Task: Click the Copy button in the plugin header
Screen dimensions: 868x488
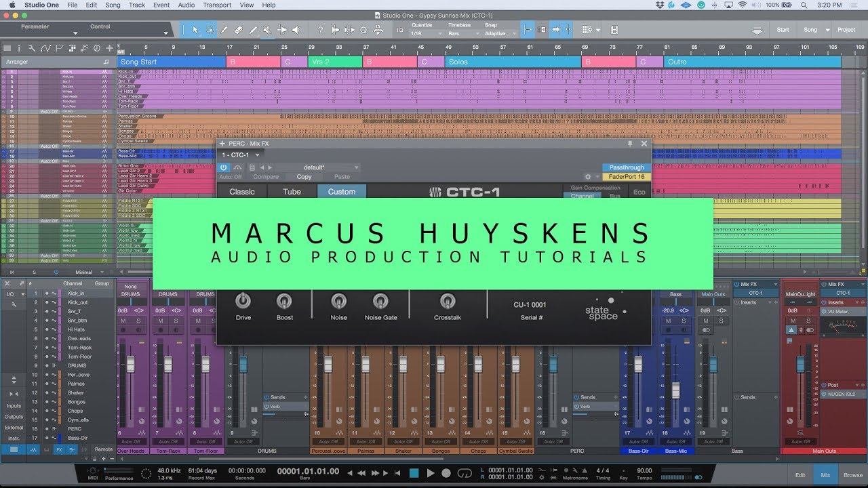Action: 304,177
